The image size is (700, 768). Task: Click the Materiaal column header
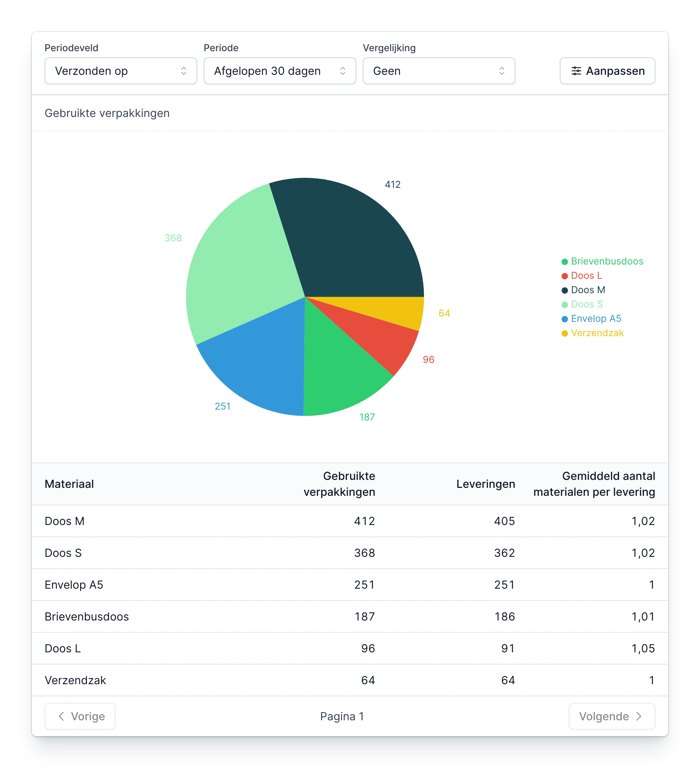click(x=69, y=484)
